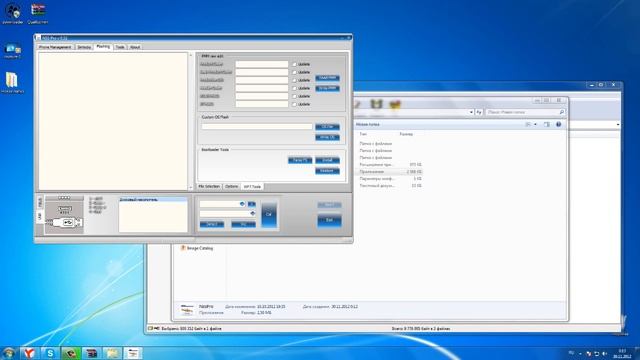Image resolution: width=640 pixels, height=360 pixels.
Task: Open the yellow folder icon on the desktop
Action: [12, 80]
